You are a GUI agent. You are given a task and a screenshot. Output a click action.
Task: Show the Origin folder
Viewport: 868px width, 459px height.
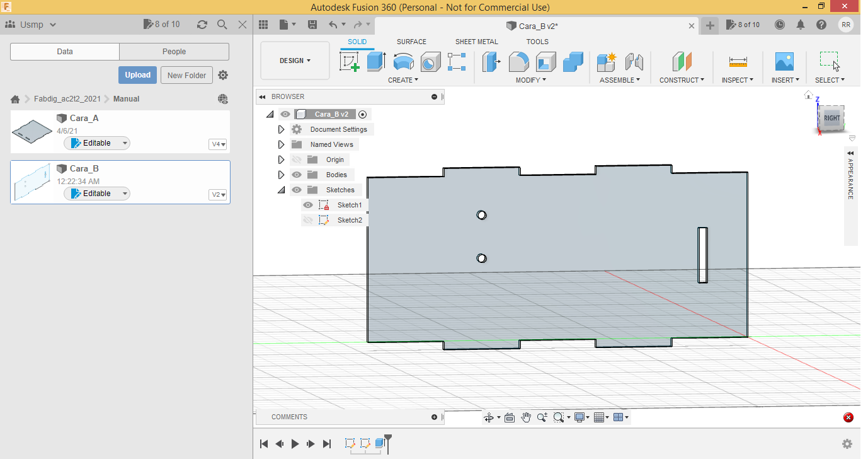(297, 160)
